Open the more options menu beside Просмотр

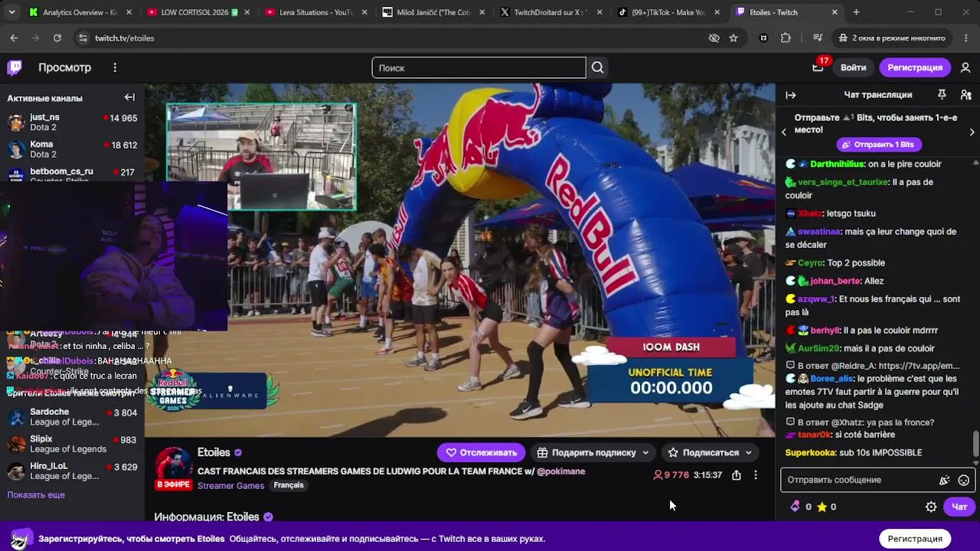[x=115, y=67]
